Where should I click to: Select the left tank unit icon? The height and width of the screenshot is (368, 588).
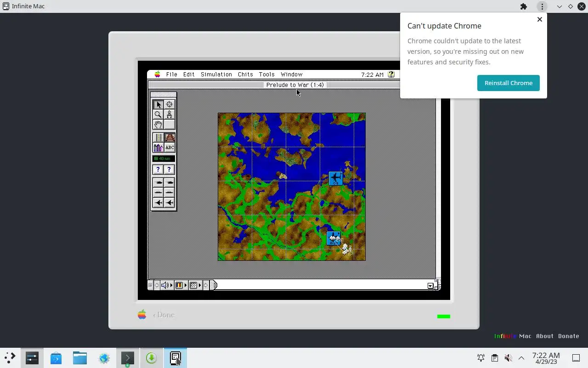[158, 183]
